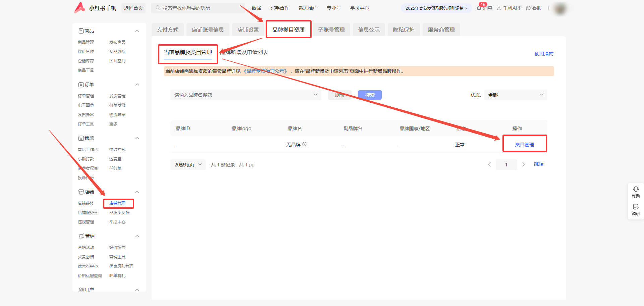Click the 店铺 section icon in sidebar
644x306 pixels.
pos(81,192)
